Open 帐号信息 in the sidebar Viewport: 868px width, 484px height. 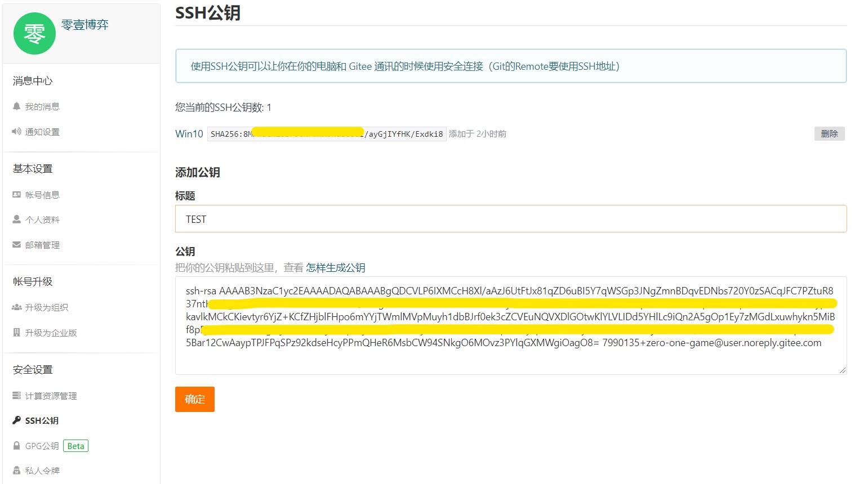[42, 195]
